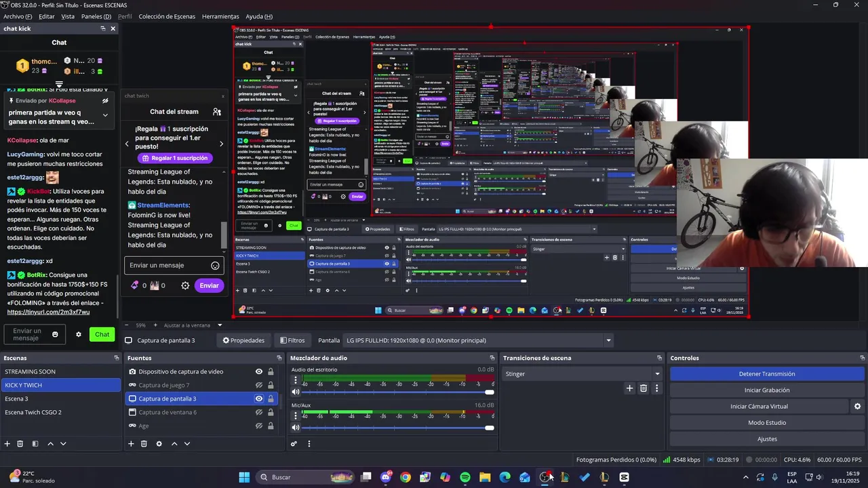Open Propiedades for the selected source
Viewport: 868px width, 488px height.
point(243,340)
